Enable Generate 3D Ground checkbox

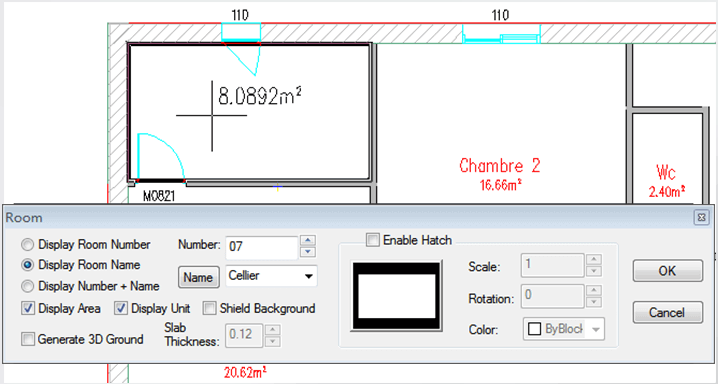coord(28,339)
